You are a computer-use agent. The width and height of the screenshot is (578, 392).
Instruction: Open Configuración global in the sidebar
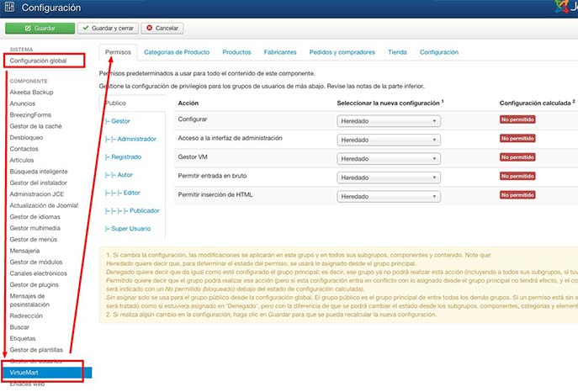coord(39,61)
